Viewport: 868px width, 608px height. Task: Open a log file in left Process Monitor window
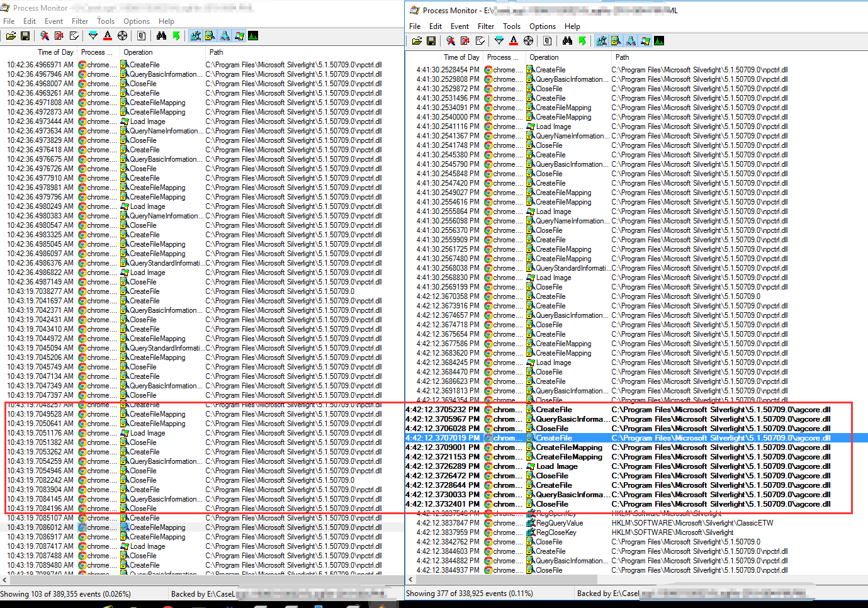11,36
